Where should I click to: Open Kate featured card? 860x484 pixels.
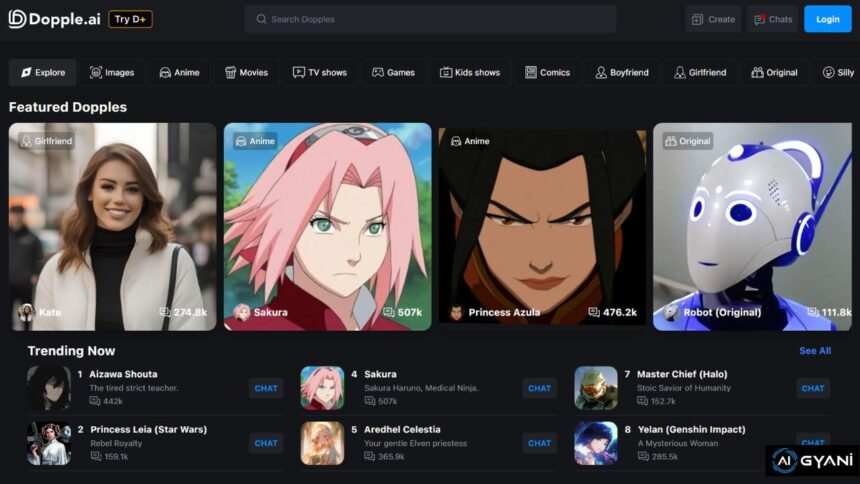pyautogui.click(x=112, y=227)
